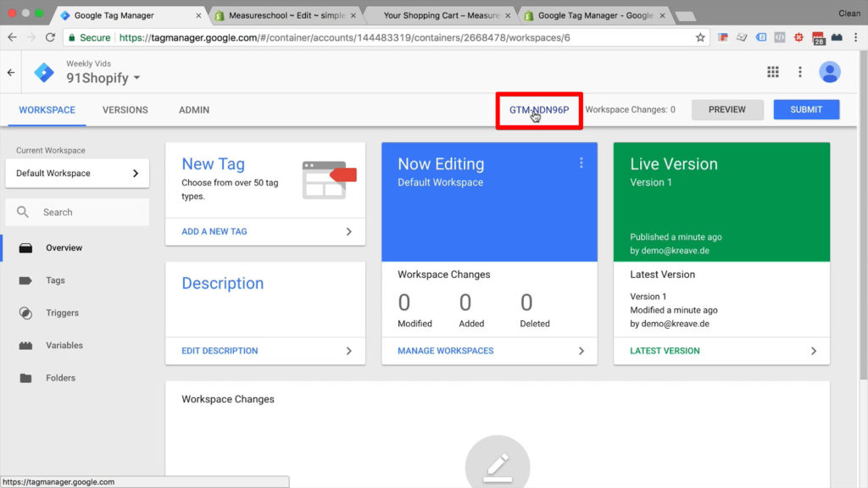Click the secure padlock icon in address bar
The height and width of the screenshot is (488, 868).
click(x=71, y=37)
